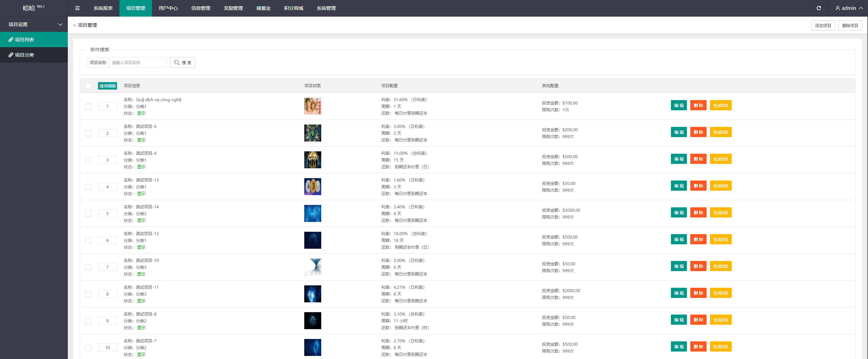
Task: Toggle the sidebar collapse hamburger icon
Action: tap(77, 8)
